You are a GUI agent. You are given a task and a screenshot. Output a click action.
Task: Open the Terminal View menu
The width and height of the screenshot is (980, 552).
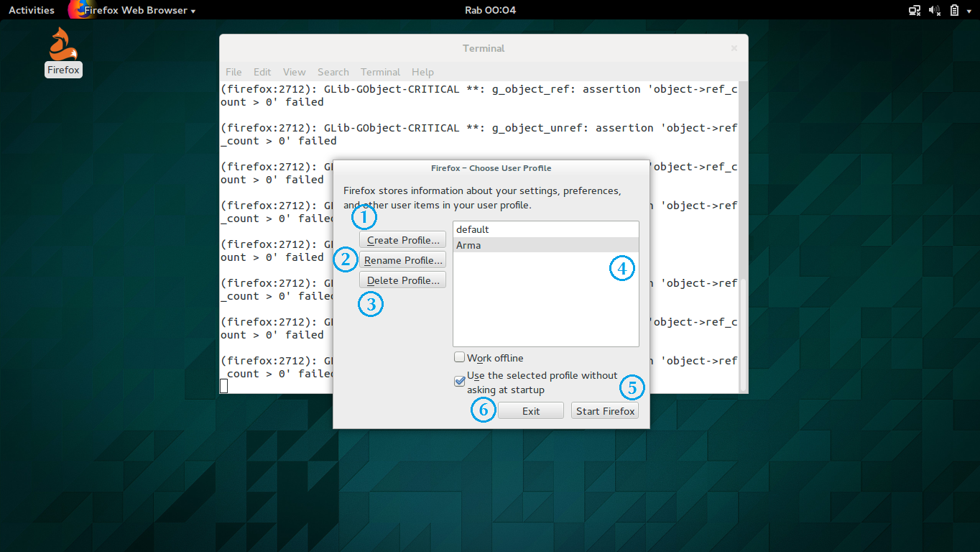point(295,72)
